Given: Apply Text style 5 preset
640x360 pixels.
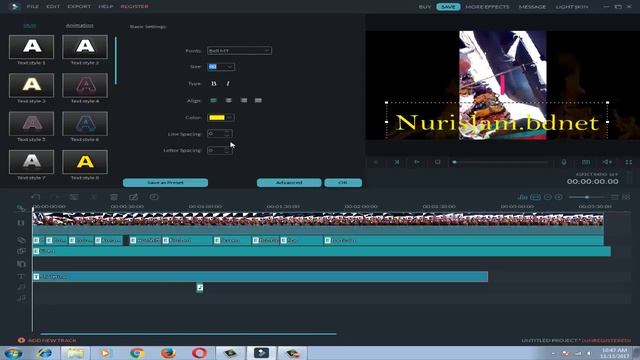Looking at the screenshot, I should point(31,124).
